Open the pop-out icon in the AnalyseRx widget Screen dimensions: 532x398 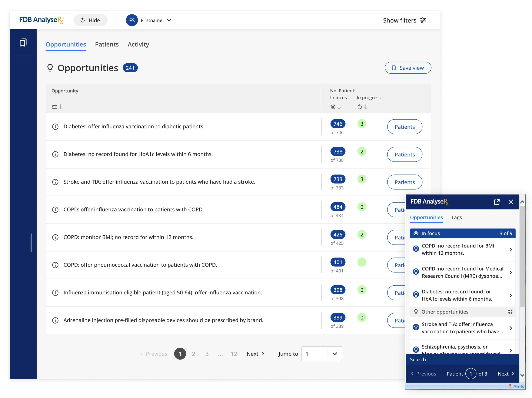[497, 202]
